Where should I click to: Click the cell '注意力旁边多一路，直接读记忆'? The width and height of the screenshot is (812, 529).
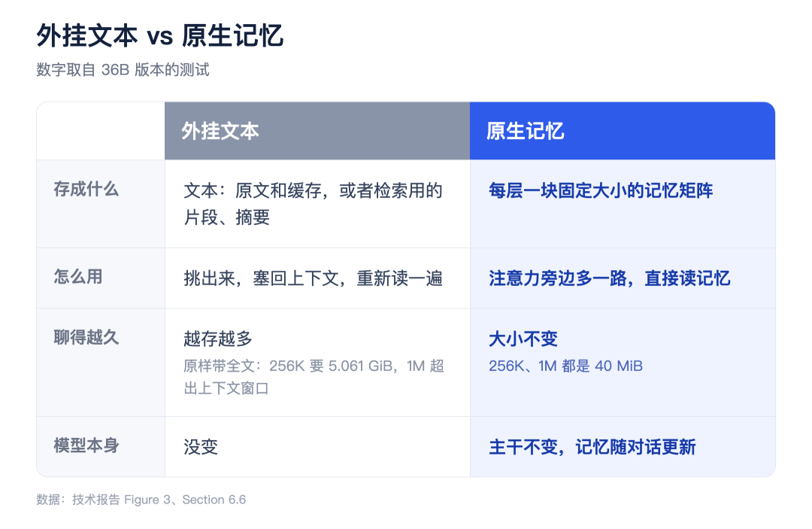pos(622,278)
